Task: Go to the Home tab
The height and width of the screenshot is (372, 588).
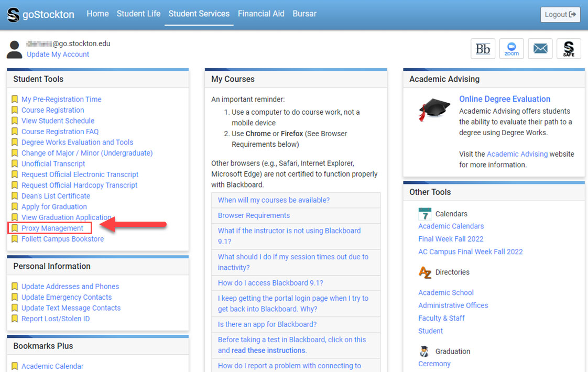Action: point(97,14)
